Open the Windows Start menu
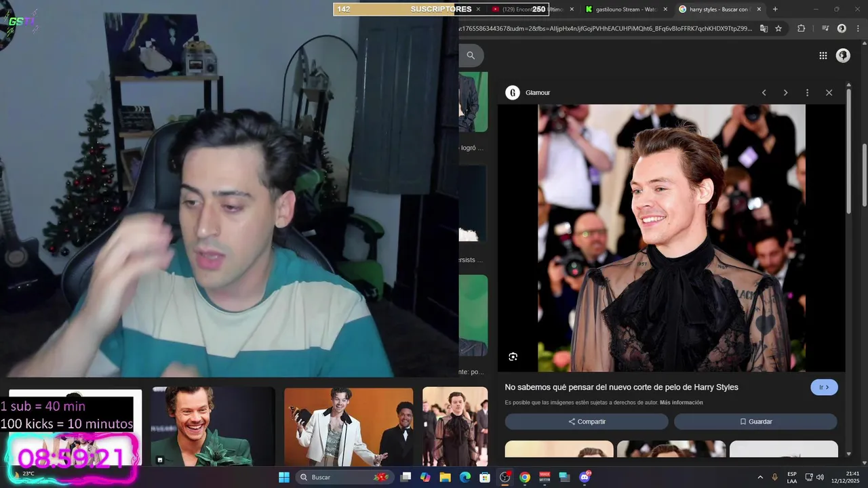This screenshot has width=868, height=488. 284,477
